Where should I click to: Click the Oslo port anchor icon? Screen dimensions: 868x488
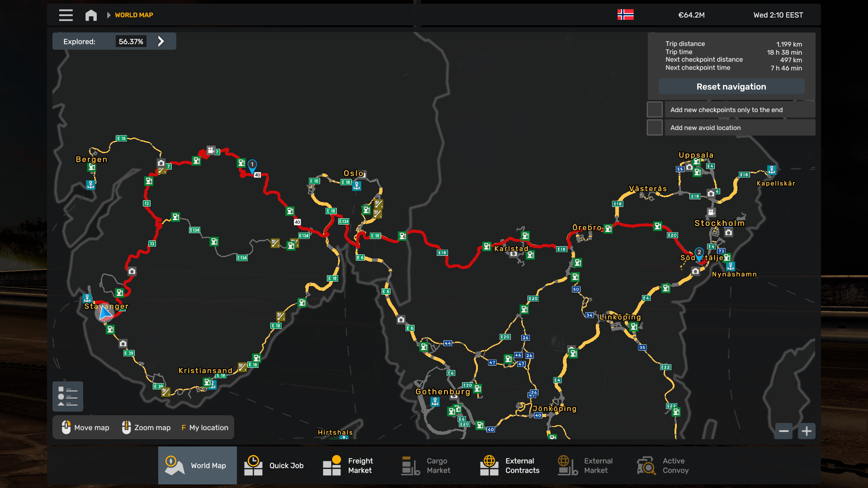click(357, 185)
